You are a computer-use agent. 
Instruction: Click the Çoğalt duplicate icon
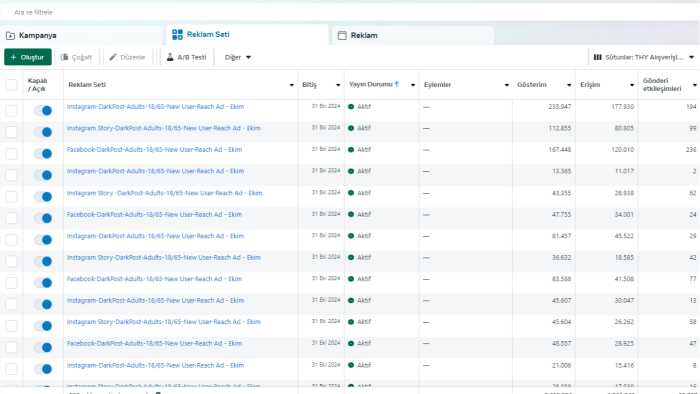[x=65, y=57]
